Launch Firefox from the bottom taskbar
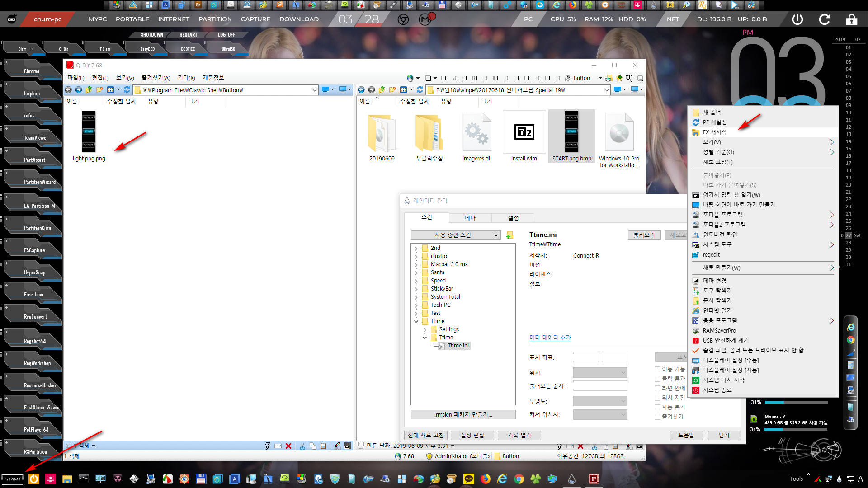This screenshot has height=488, width=868. [486, 479]
